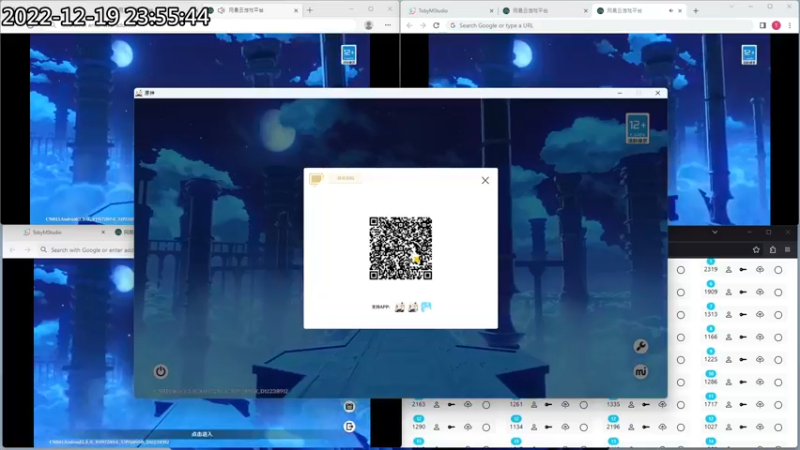The width and height of the screenshot is (800, 450).
Task: Go back in top-right Chrome window
Action: pos(410,25)
